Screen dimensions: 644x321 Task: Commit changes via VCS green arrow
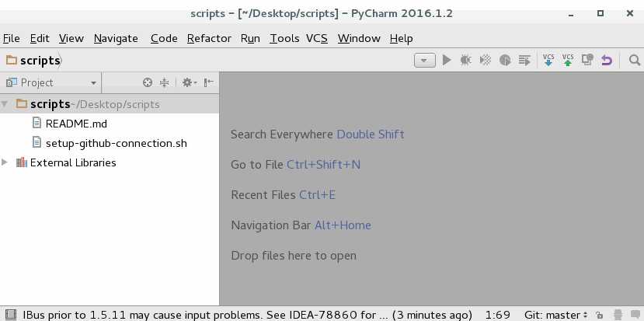(568, 60)
